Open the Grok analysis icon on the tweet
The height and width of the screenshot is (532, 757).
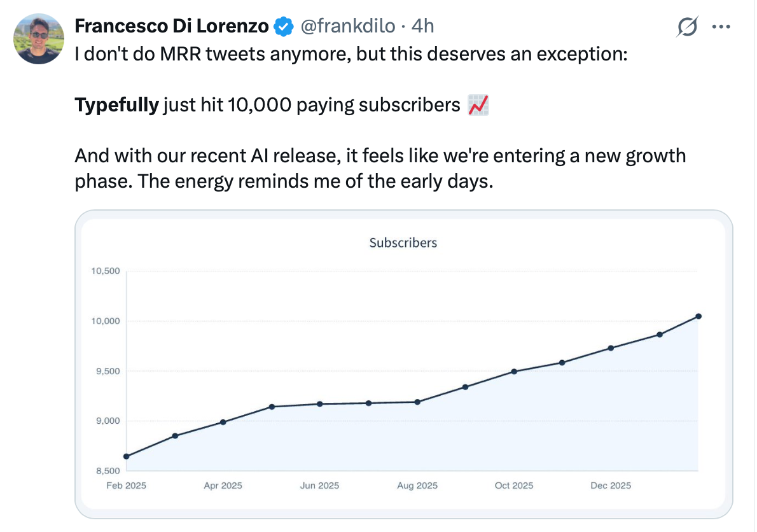tap(688, 26)
